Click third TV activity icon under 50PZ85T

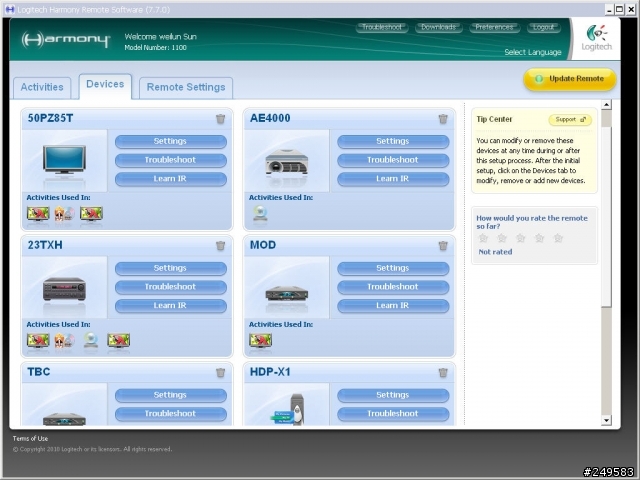click(91, 213)
